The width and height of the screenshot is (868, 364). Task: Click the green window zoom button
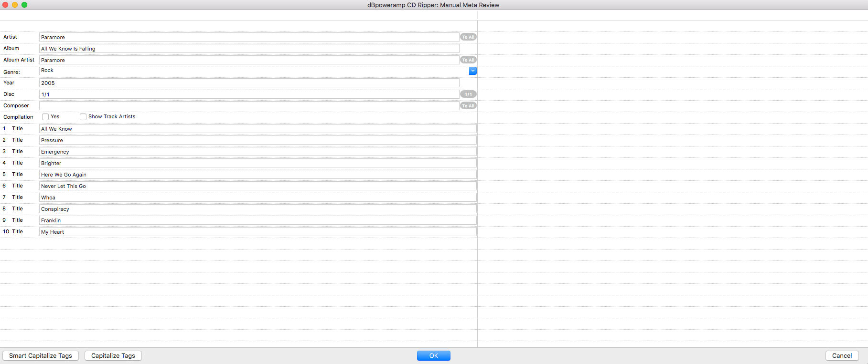point(24,5)
